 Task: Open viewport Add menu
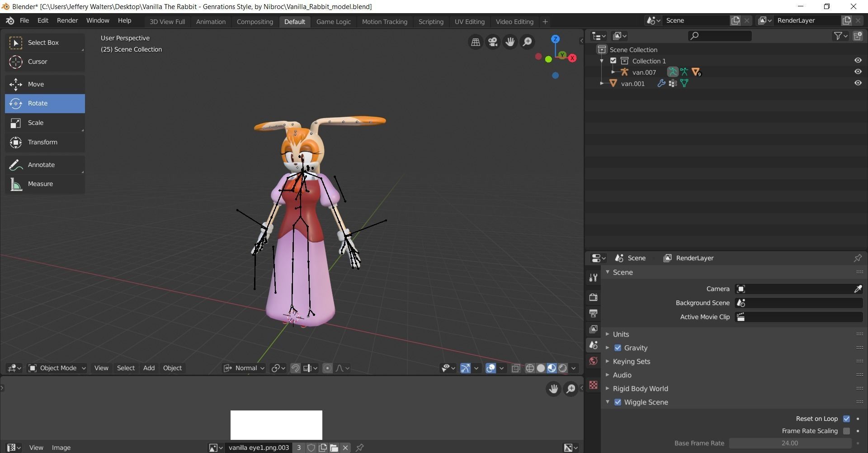149,368
